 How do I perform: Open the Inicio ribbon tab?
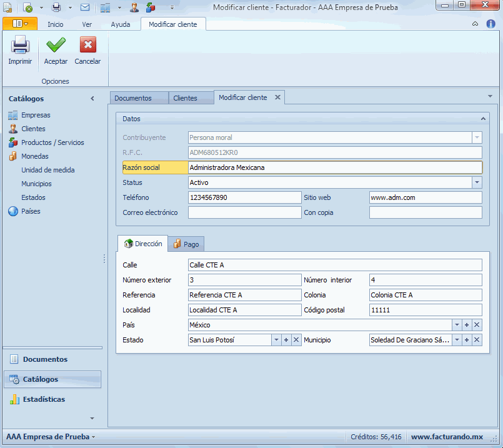(x=56, y=24)
